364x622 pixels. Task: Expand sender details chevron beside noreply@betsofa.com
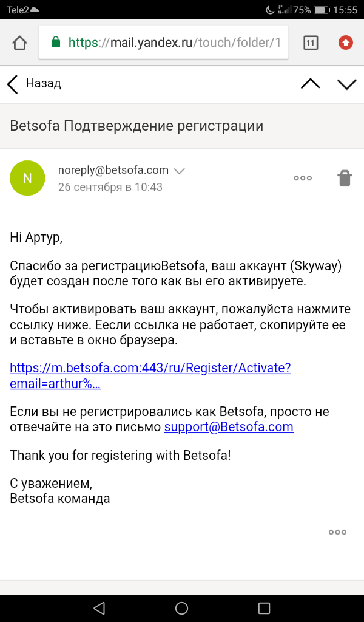click(x=179, y=171)
